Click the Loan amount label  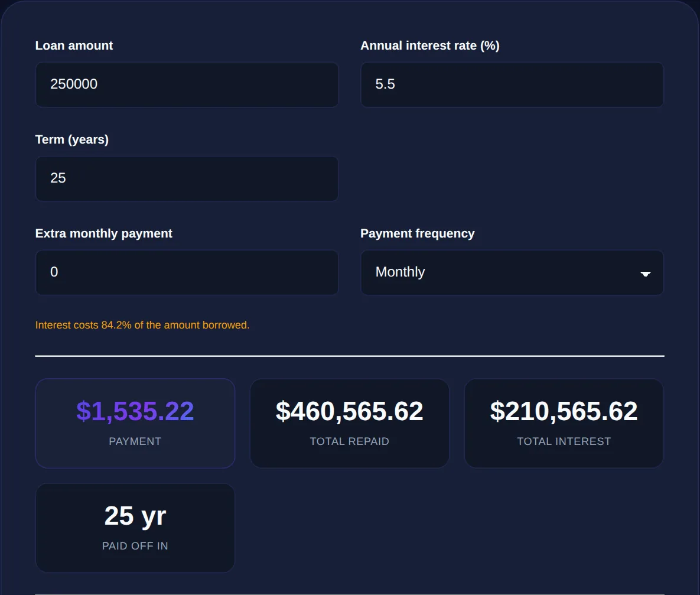click(74, 45)
